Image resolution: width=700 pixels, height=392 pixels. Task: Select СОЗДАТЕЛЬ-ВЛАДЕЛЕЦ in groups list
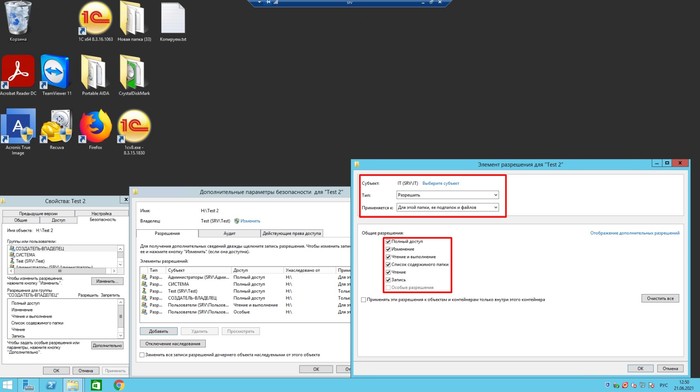click(x=62, y=249)
